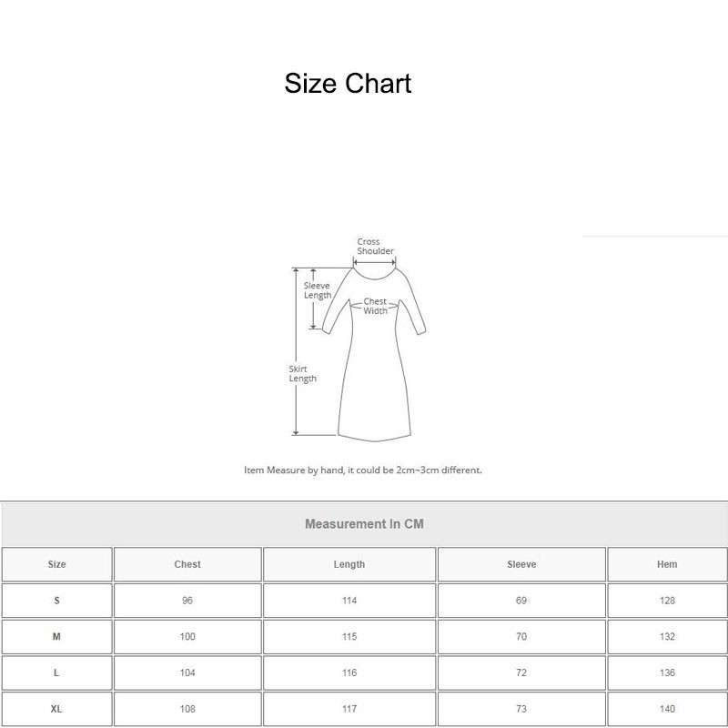Screen dimensions: 728x728
Task: Click the "Chest" column header
Action: click(x=187, y=564)
